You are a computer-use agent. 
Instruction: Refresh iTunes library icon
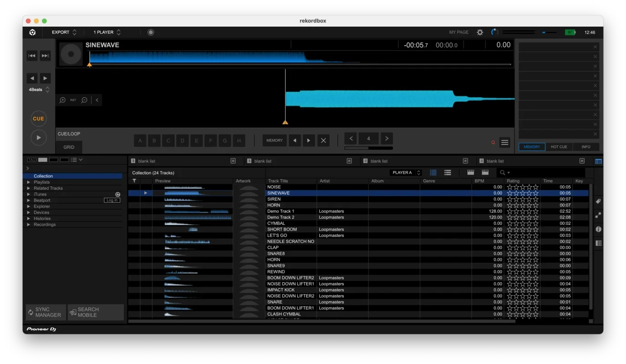[x=118, y=194]
